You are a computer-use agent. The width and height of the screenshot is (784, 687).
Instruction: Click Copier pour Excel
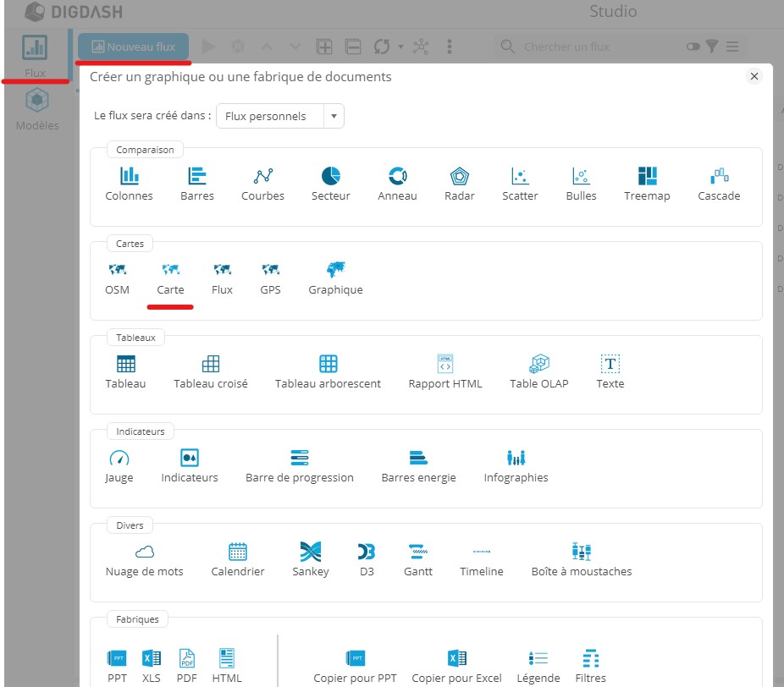coord(456,666)
